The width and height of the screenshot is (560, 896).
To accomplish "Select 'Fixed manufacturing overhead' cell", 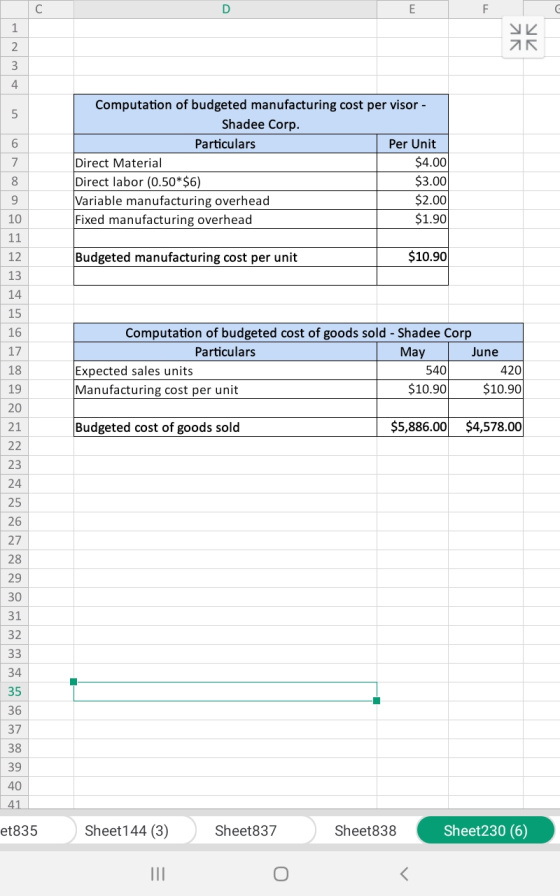I will coord(225,219).
